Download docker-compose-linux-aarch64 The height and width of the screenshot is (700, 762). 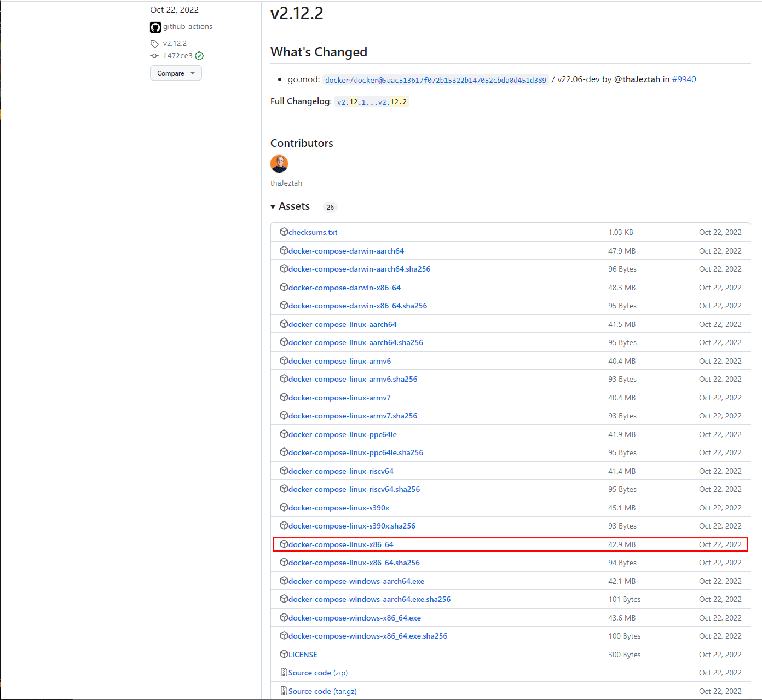(343, 324)
